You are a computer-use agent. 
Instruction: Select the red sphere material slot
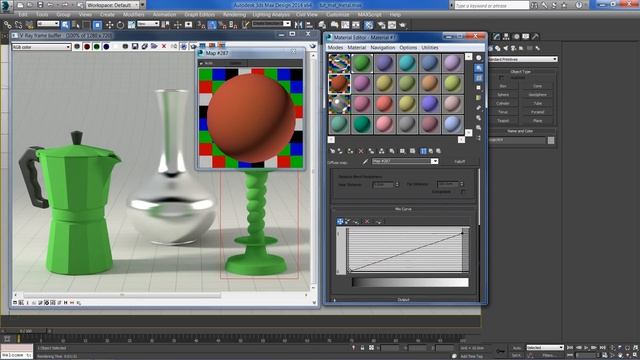point(340,84)
